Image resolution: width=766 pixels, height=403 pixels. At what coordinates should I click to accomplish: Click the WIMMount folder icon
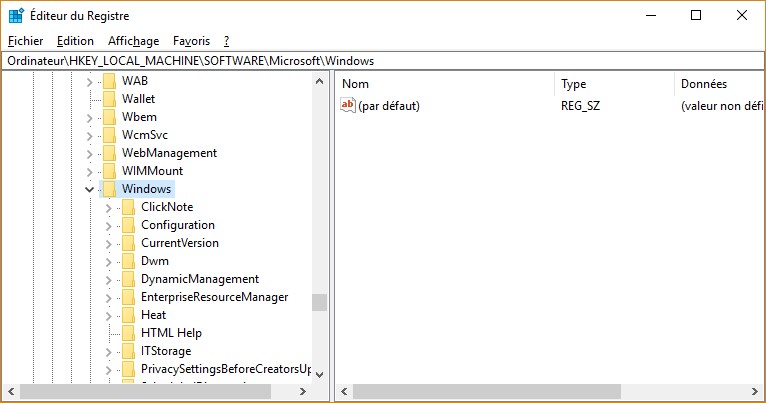click(109, 171)
